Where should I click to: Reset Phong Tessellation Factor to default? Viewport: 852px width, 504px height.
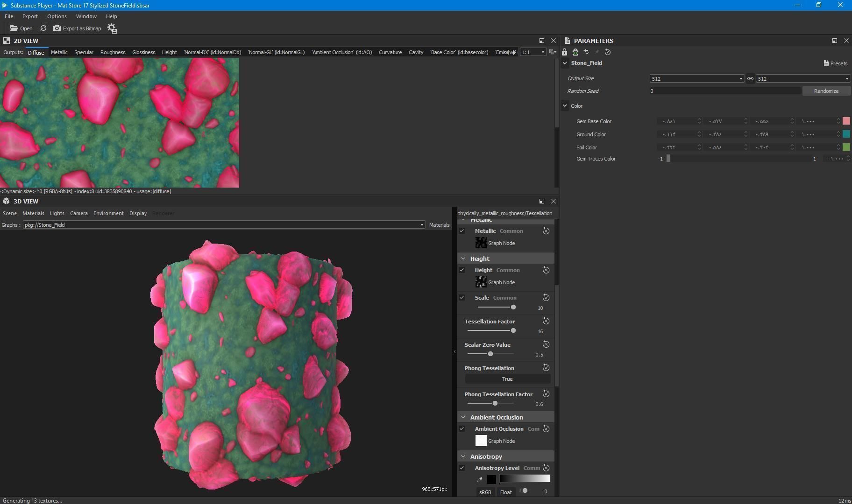click(546, 394)
